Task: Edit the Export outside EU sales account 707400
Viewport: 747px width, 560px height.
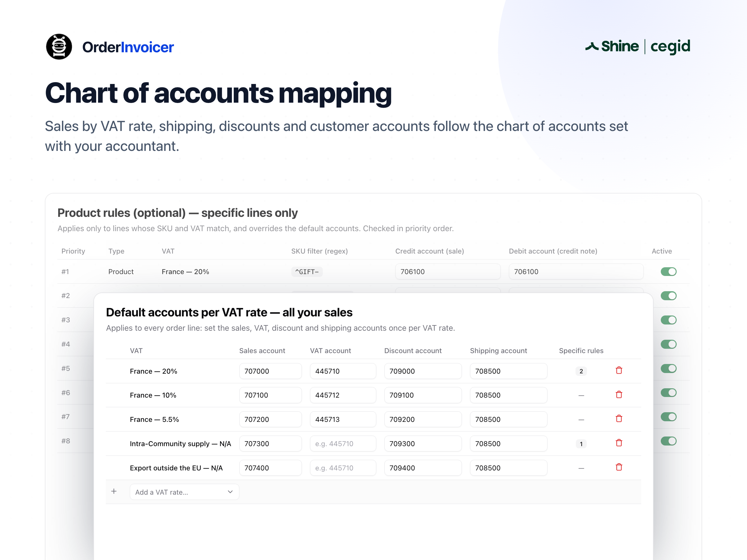Action: [270, 468]
